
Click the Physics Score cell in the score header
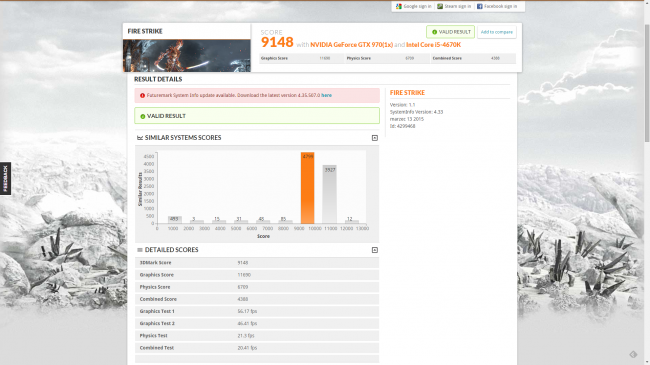(387, 58)
